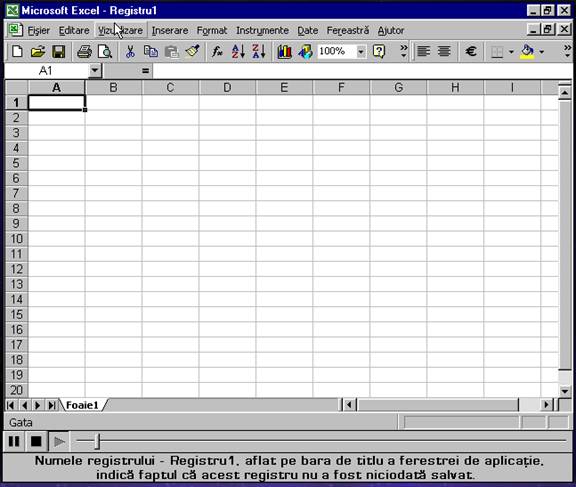Open the Inserare menu
This screenshot has width=576, height=487.
coord(170,30)
